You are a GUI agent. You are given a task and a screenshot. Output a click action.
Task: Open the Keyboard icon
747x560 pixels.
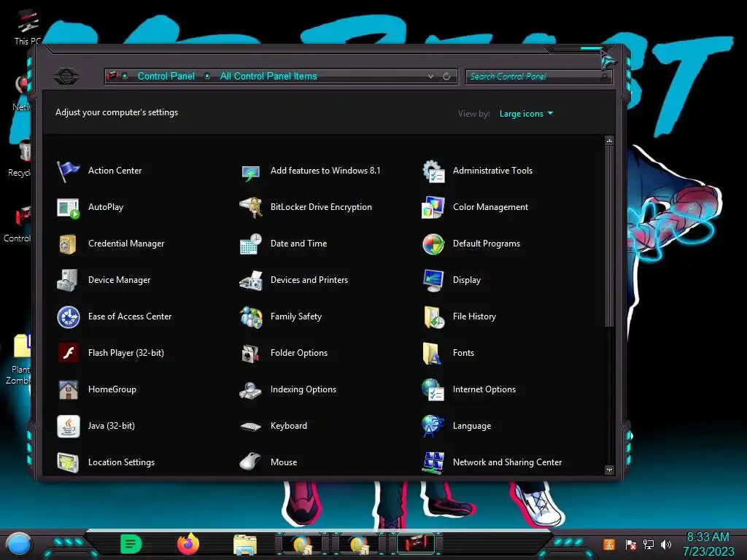[x=251, y=427]
